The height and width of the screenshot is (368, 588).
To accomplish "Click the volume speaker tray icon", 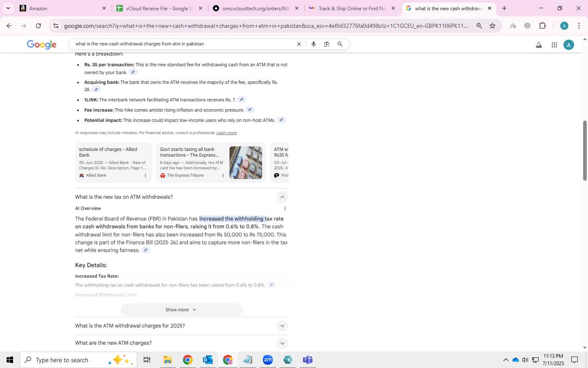I will [x=525, y=360].
